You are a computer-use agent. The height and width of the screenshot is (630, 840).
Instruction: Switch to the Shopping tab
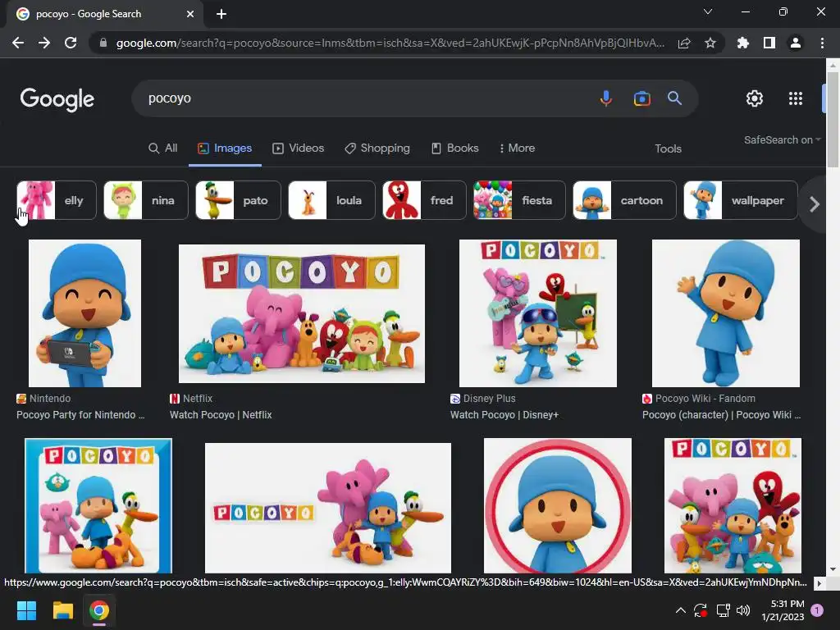[377, 148]
